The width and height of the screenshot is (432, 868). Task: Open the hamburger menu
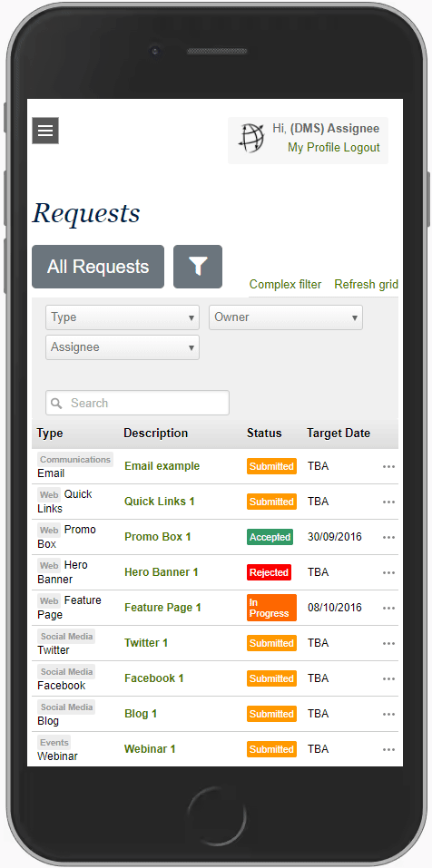click(45, 131)
